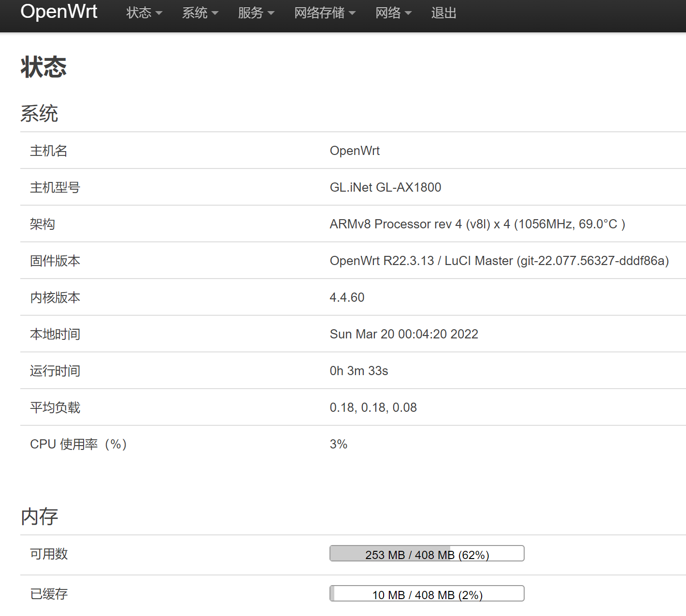Expand the 网络 dropdown menu
The height and width of the screenshot is (616, 686).
coord(389,13)
